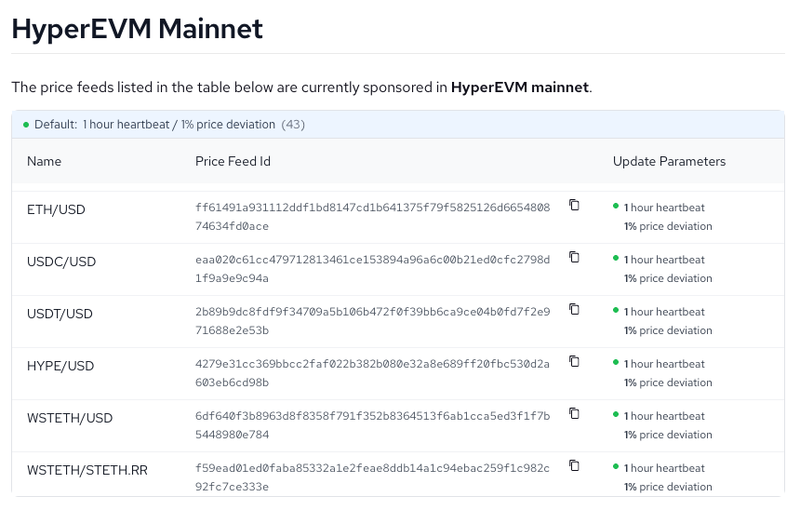The height and width of the screenshot is (510, 800).
Task: Click the feed ID starting with f59ead01
Action: click(x=372, y=477)
